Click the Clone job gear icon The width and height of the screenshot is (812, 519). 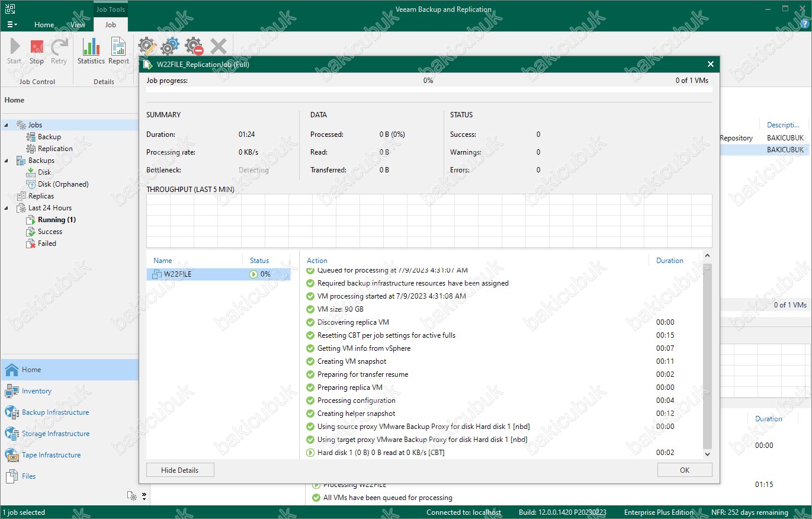[x=171, y=46]
